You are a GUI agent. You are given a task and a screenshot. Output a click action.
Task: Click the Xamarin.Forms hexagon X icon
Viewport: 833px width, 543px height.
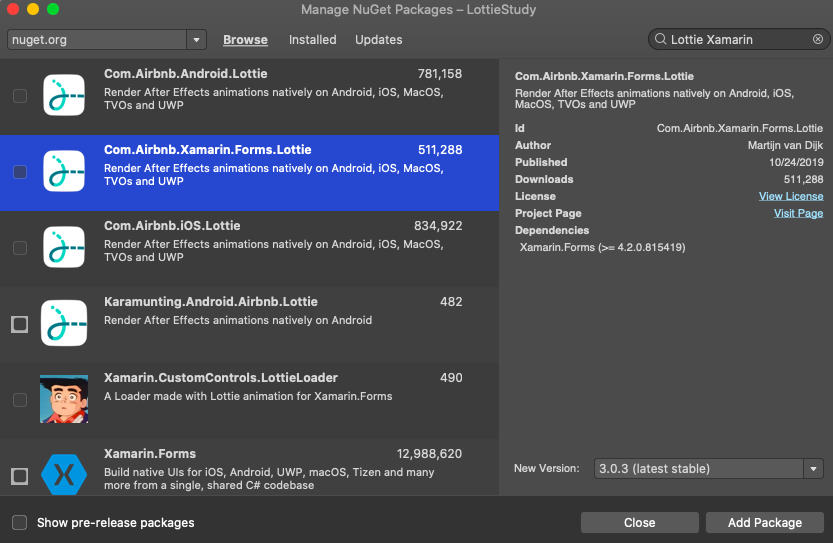pyautogui.click(x=64, y=474)
